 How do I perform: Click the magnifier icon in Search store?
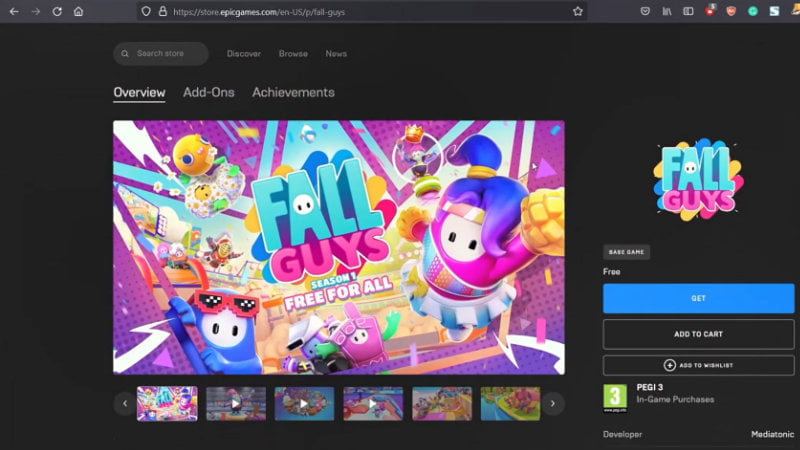tap(125, 54)
